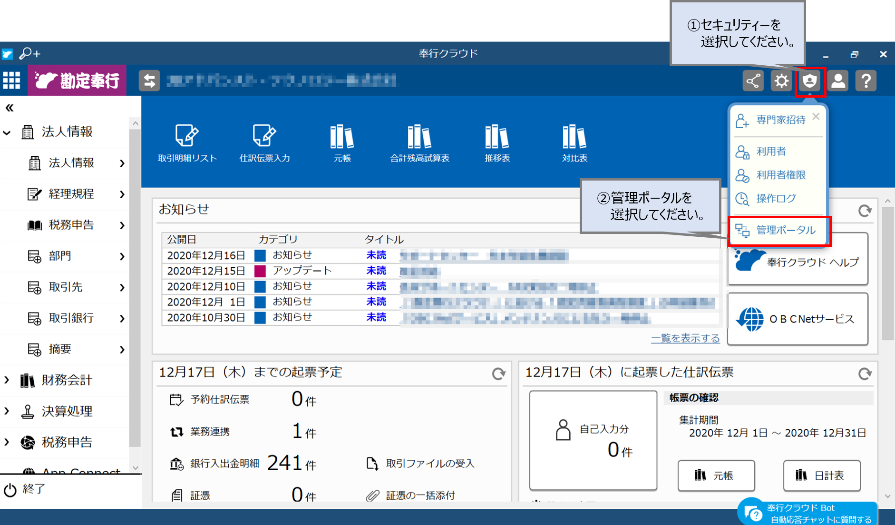The width and height of the screenshot is (895, 525).
Task: Open 奉行クラウド ヘルプ button
Action: click(x=798, y=261)
